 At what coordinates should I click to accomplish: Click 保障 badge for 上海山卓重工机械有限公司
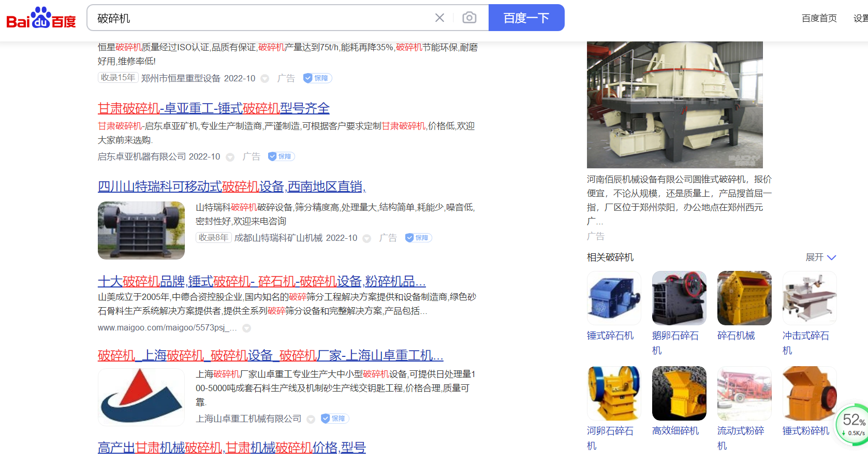[335, 419]
